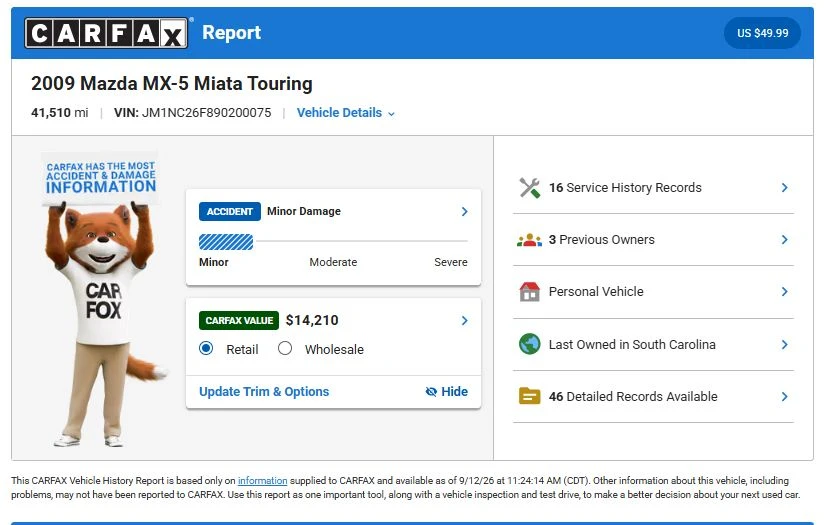
Task: Open the CARFAX Value chevron arrow
Action: click(x=464, y=321)
